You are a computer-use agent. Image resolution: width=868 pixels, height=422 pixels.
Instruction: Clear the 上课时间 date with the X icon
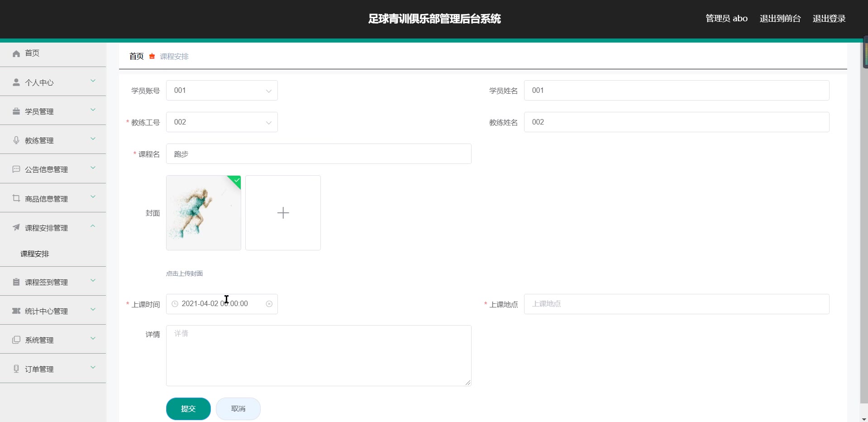point(269,304)
